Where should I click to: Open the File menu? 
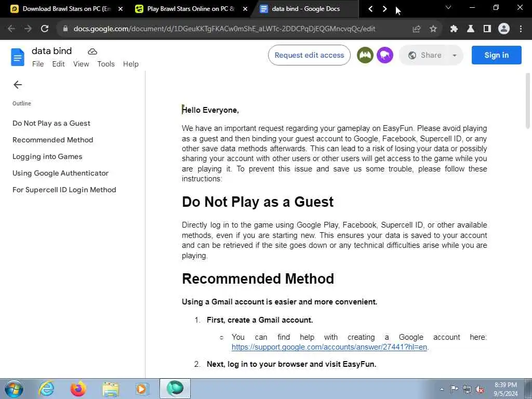pyautogui.click(x=38, y=64)
